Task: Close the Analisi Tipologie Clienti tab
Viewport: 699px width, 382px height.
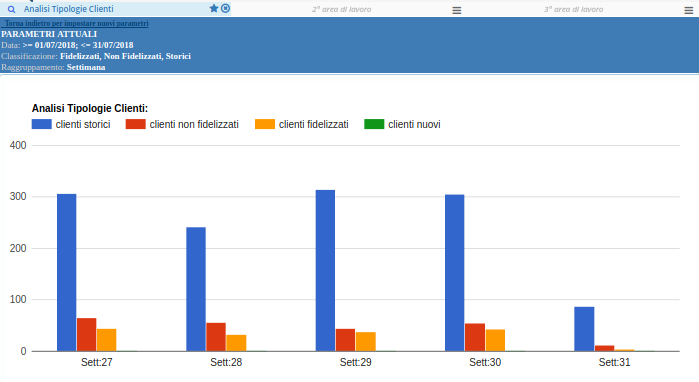Action: [226, 8]
